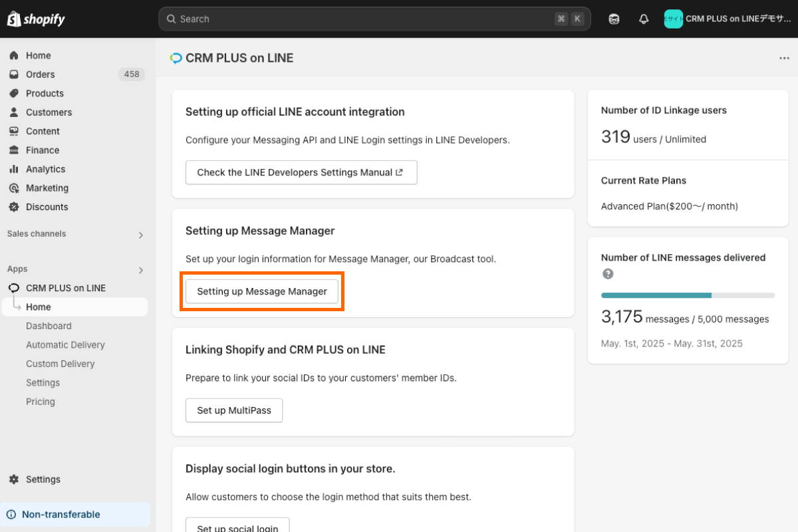Click the Content icon in sidebar
The width and height of the screenshot is (798, 532).
[x=14, y=132]
